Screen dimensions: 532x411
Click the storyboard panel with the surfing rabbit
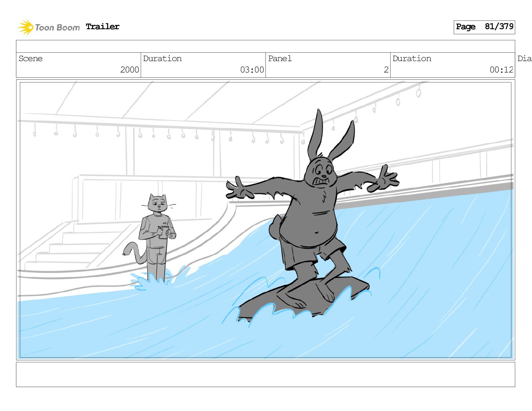click(x=265, y=220)
